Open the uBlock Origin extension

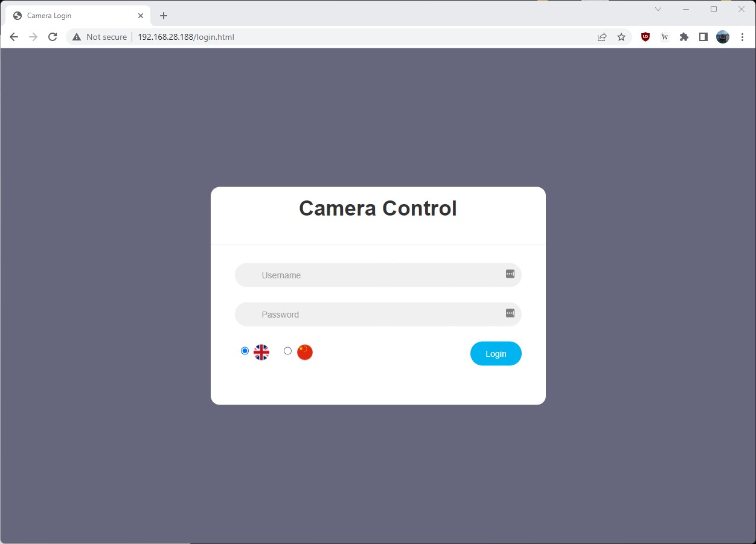[x=645, y=37]
